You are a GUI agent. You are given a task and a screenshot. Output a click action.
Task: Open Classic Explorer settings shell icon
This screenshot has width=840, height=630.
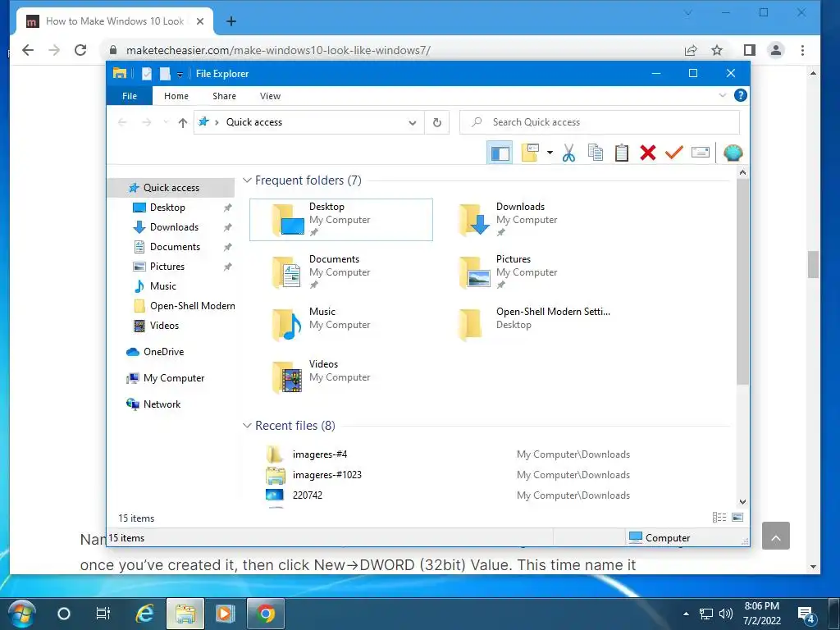pos(733,153)
